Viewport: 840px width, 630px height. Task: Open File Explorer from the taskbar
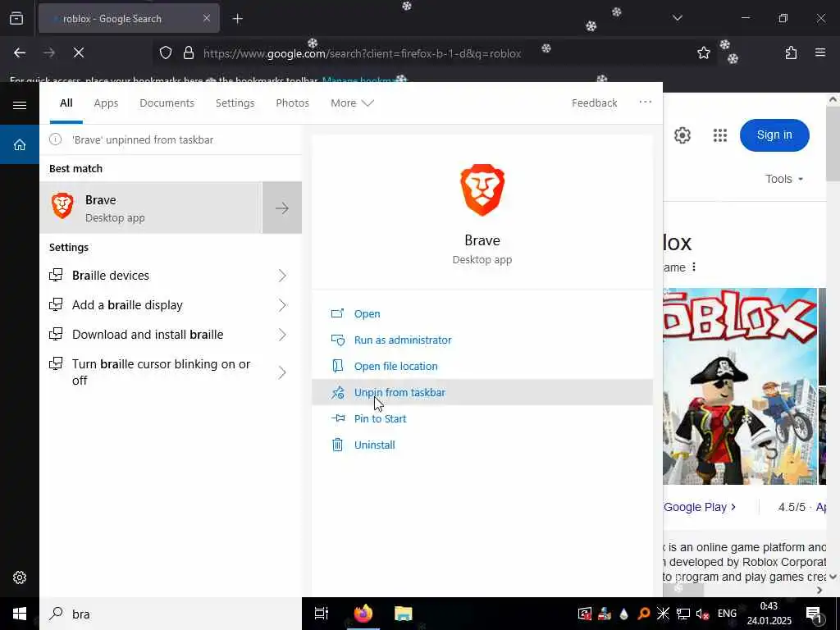[404, 614]
